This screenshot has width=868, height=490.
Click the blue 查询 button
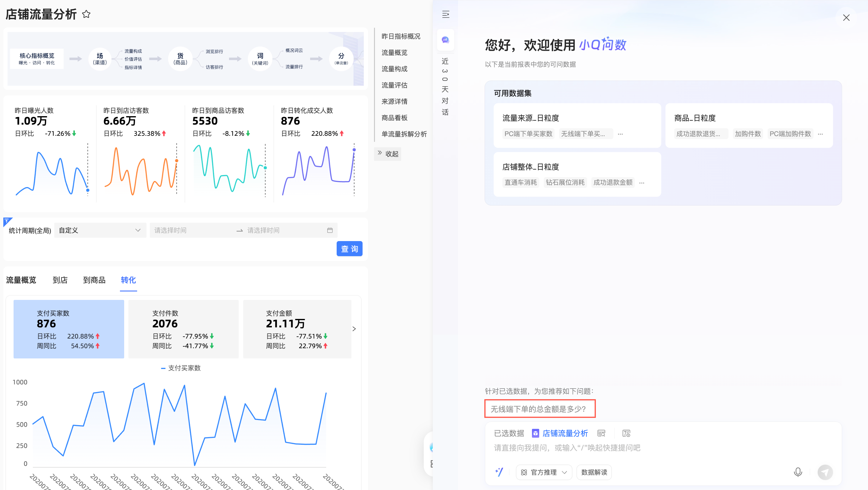(x=349, y=249)
